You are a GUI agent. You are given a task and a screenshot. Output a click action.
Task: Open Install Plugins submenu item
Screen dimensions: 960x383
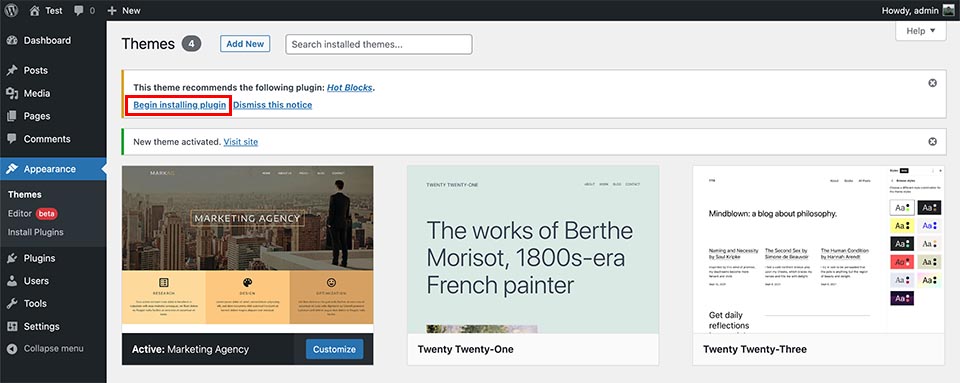click(36, 232)
